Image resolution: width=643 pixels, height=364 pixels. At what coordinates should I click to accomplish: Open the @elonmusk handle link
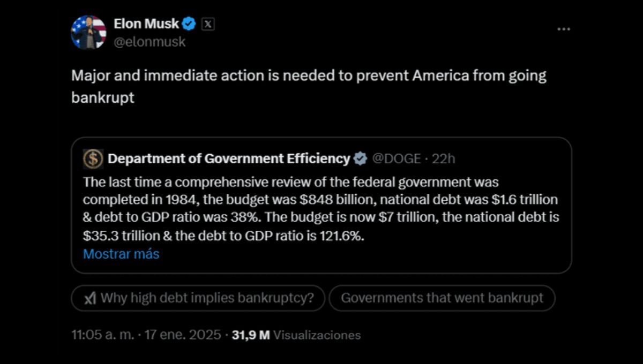pos(149,42)
